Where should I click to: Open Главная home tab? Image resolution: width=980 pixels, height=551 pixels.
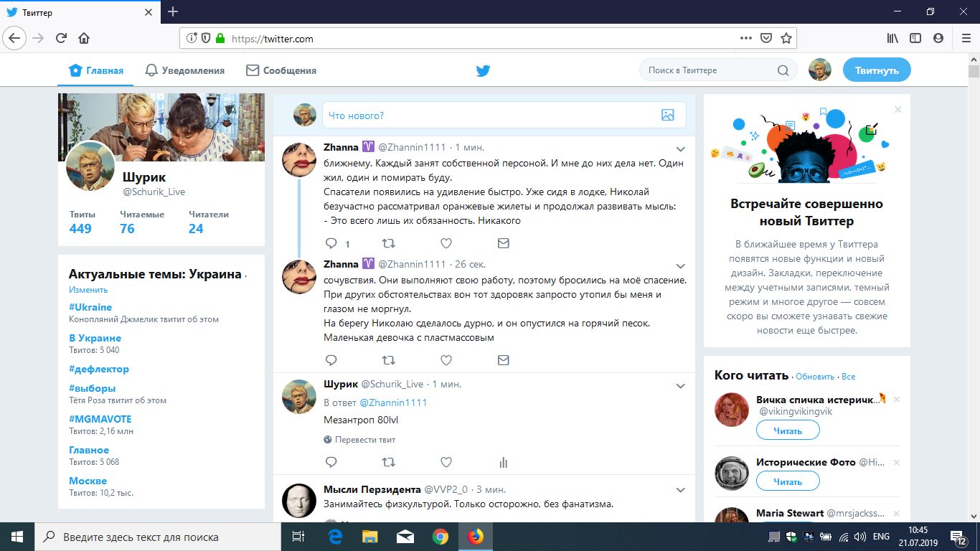pos(96,70)
